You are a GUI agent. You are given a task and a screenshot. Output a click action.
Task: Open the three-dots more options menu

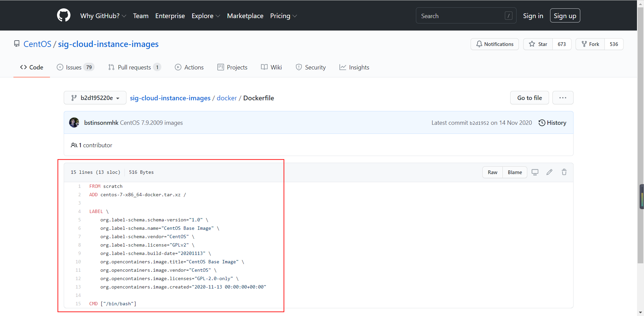click(x=563, y=98)
